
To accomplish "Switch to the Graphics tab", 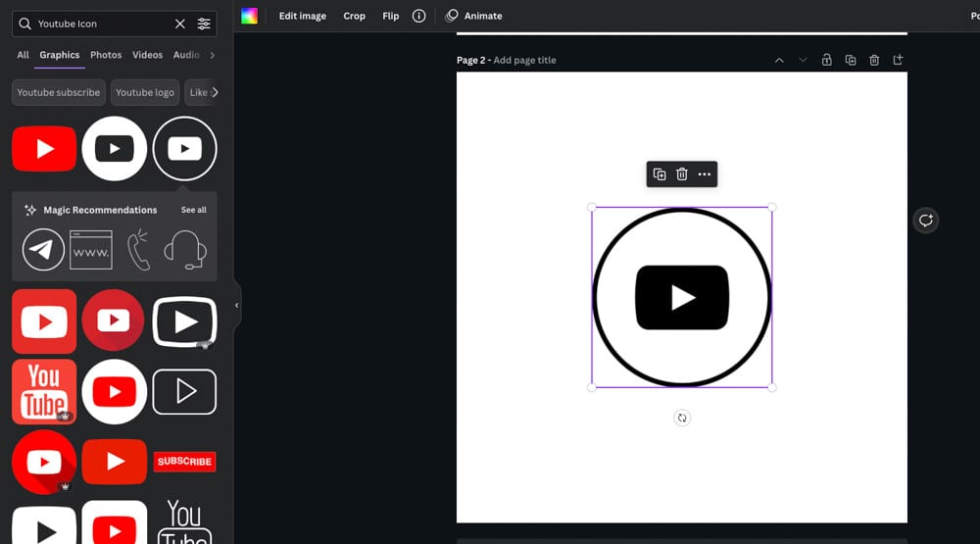I will [x=60, y=55].
